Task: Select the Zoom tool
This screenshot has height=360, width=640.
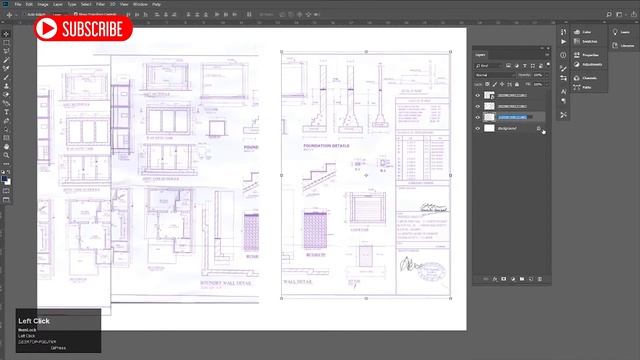Action: click(x=6, y=156)
